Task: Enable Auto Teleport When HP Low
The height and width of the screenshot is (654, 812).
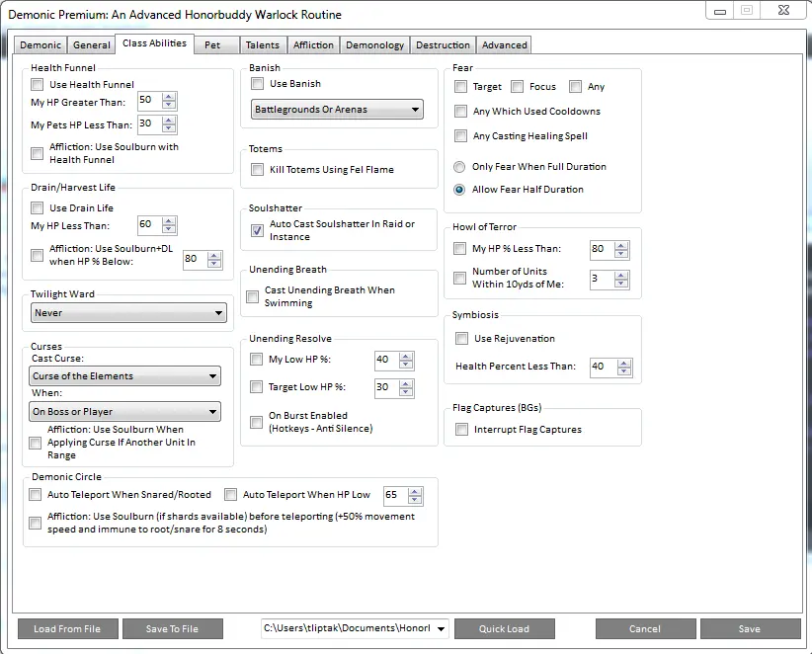Action: pyautogui.click(x=230, y=495)
